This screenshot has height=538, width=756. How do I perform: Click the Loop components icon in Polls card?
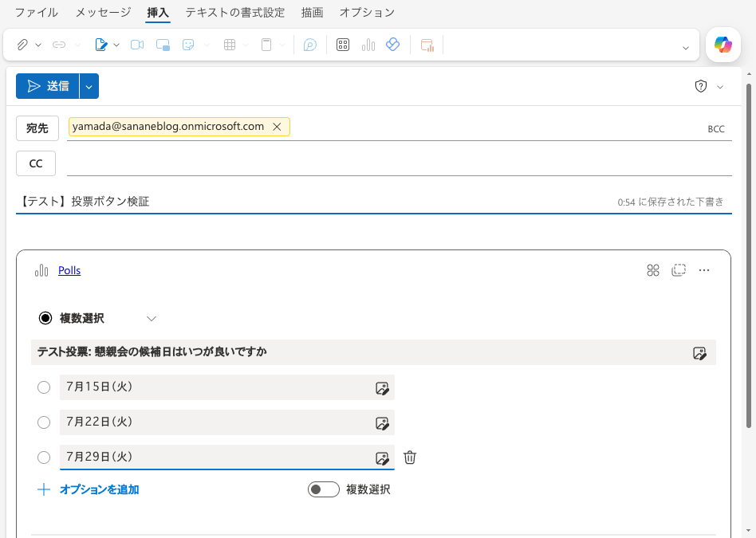pos(653,270)
